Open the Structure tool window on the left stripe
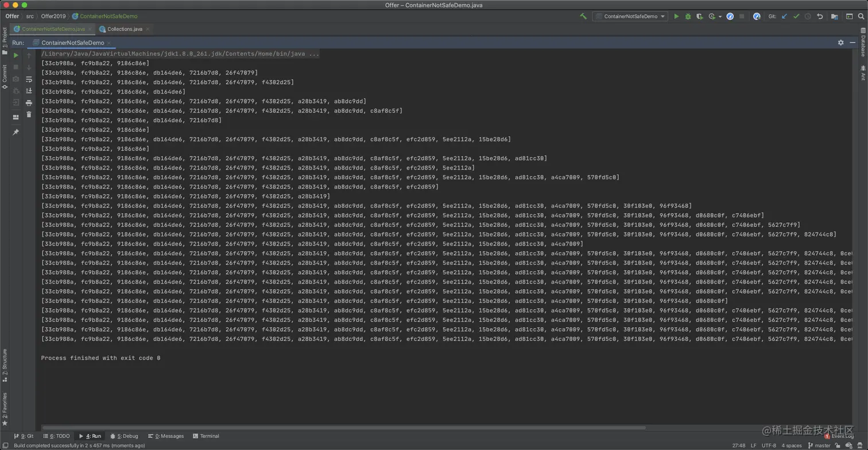868x450 pixels. (x=5, y=365)
